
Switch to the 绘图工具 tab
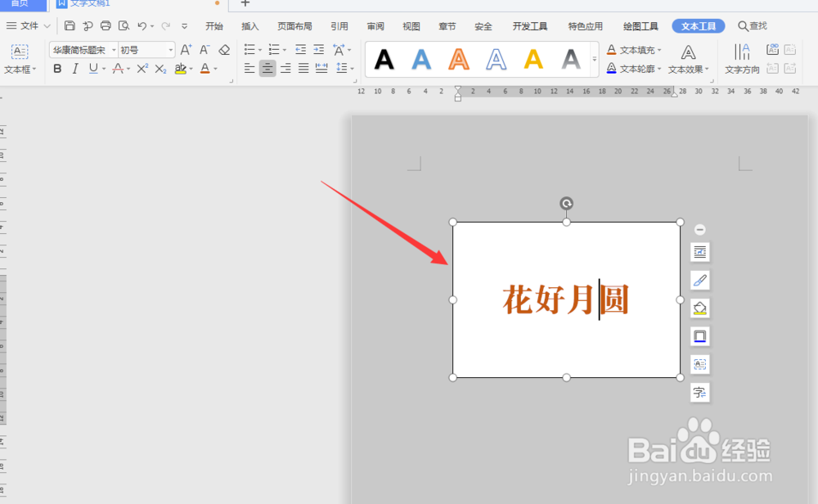click(x=640, y=26)
